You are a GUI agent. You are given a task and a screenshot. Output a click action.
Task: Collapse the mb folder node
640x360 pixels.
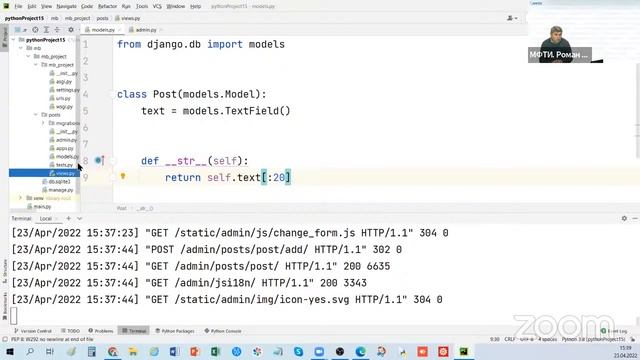point(21,48)
